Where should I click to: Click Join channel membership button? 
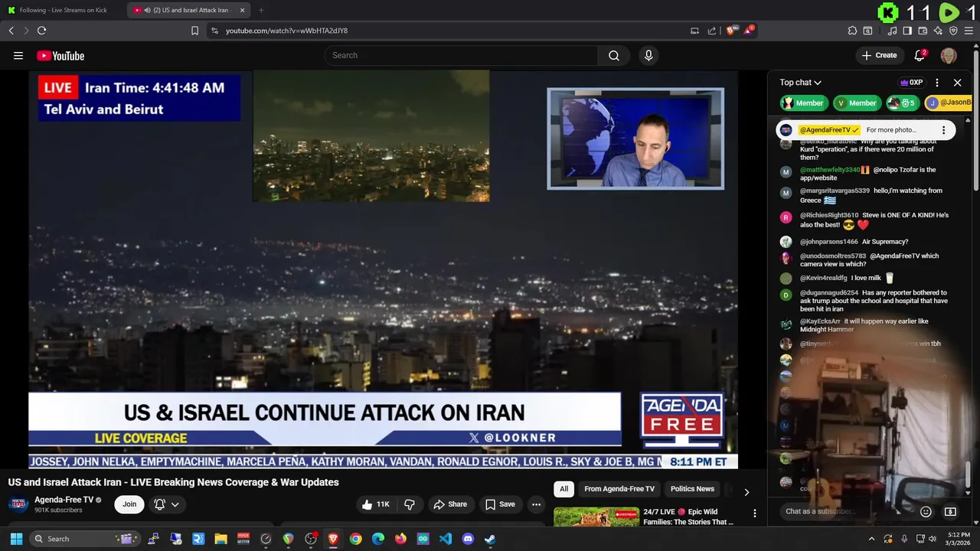coord(129,504)
